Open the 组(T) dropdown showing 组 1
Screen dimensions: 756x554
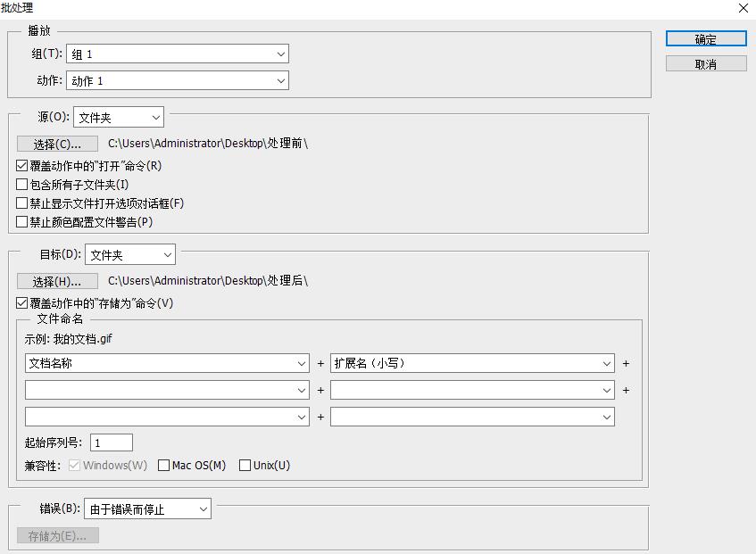tap(178, 54)
